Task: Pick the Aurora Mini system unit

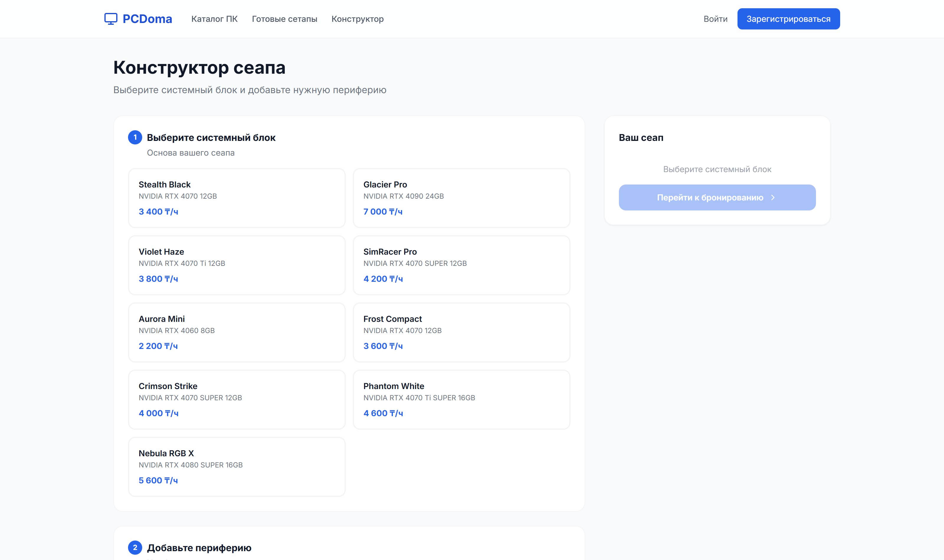Action: (x=237, y=332)
